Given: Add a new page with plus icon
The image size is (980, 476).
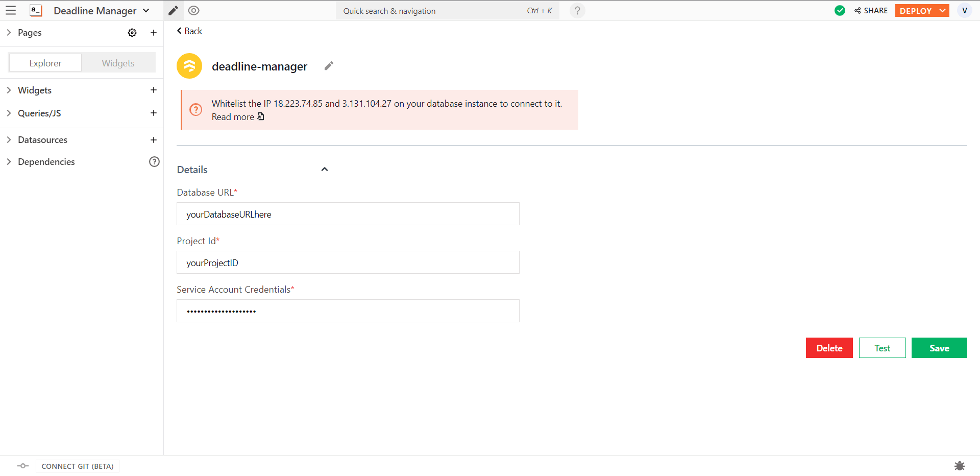Looking at the screenshot, I should [x=154, y=33].
